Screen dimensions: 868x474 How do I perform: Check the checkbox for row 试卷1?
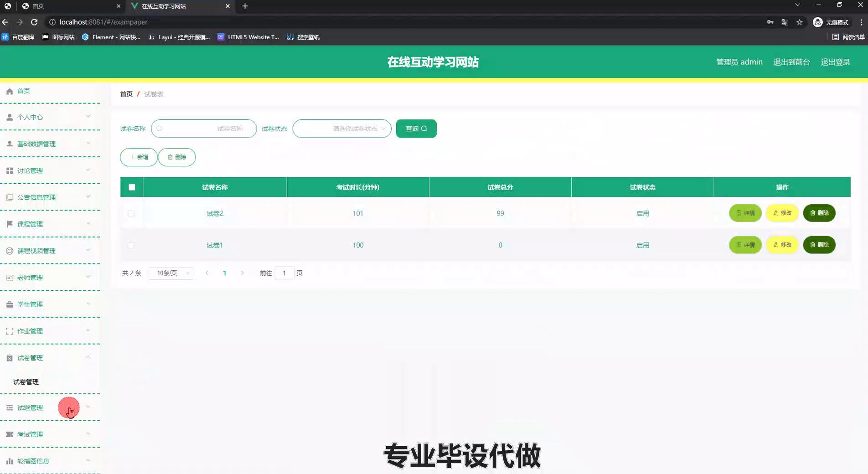click(131, 246)
